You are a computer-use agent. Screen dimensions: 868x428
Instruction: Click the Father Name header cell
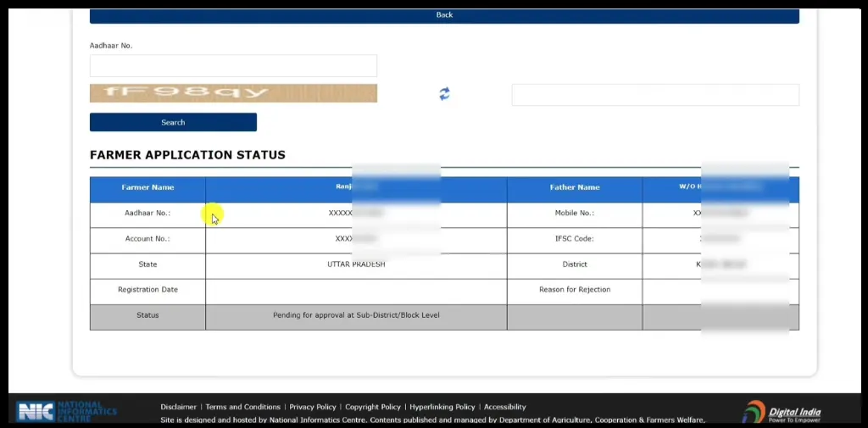click(575, 187)
